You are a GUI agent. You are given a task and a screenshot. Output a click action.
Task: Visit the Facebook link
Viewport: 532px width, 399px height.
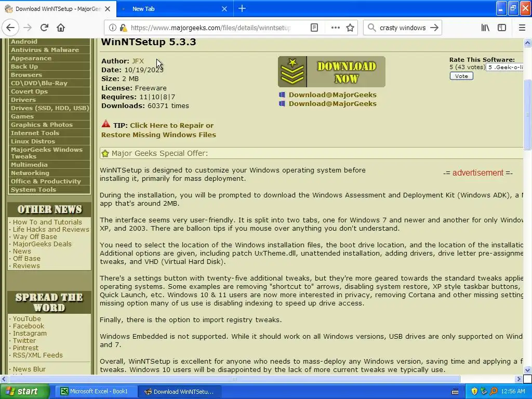[x=29, y=326]
